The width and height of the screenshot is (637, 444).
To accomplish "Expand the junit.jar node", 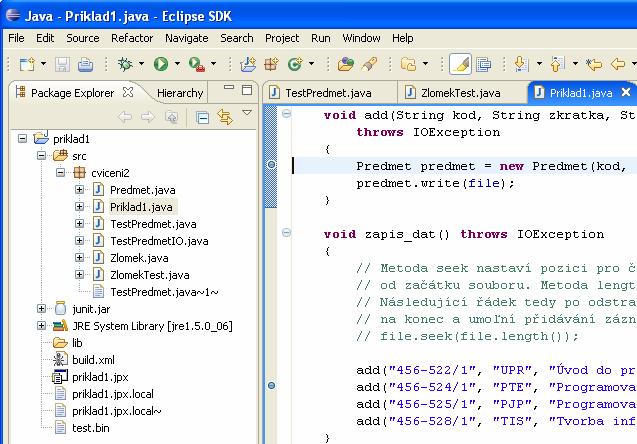I will (41, 309).
